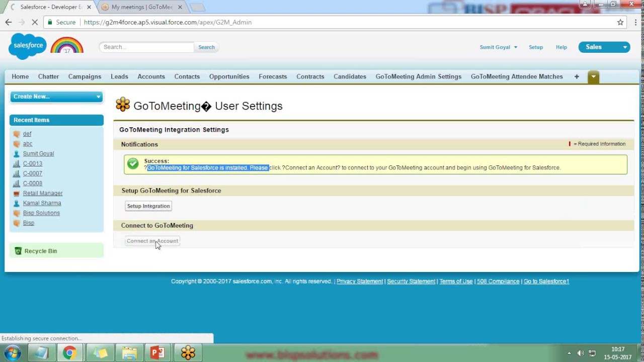Open the Terms of Use link
The width and height of the screenshot is (644, 362).
tap(456, 282)
